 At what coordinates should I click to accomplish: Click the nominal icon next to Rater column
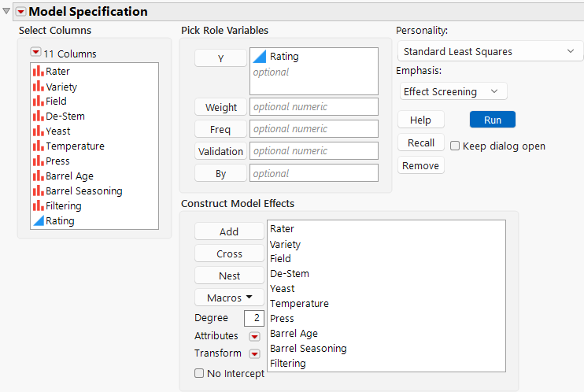click(38, 72)
